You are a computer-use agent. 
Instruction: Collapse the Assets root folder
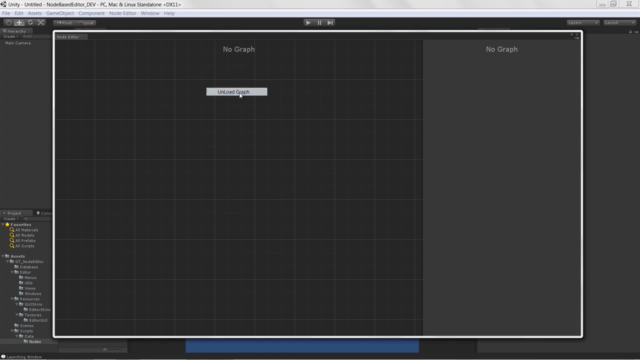click(x=3, y=256)
